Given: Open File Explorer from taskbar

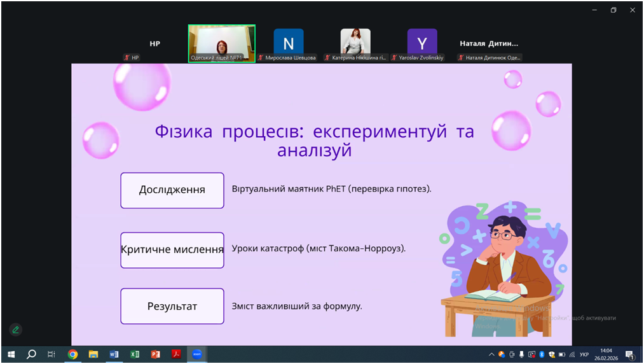Looking at the screenshot, I should (x=93, y=354).
